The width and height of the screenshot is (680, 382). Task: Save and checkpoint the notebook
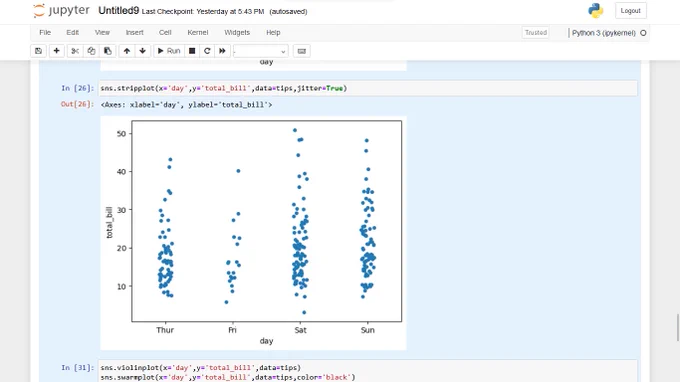coord(39,51)
